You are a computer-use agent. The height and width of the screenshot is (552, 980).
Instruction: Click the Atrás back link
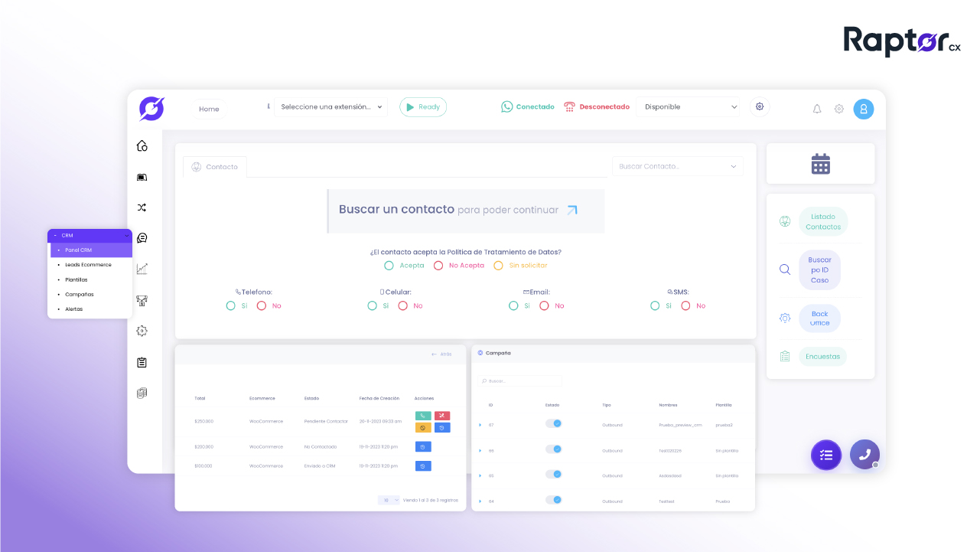click(441, 354)
